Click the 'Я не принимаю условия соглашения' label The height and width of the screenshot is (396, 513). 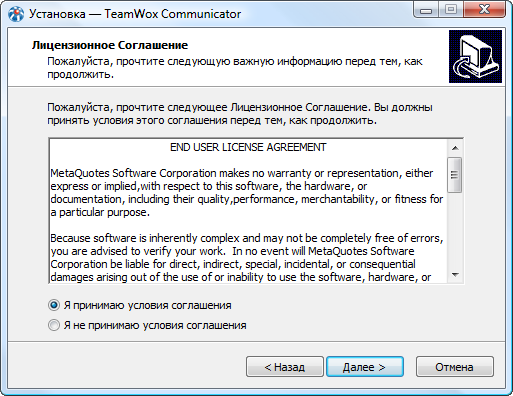click(x=155, y=325)
